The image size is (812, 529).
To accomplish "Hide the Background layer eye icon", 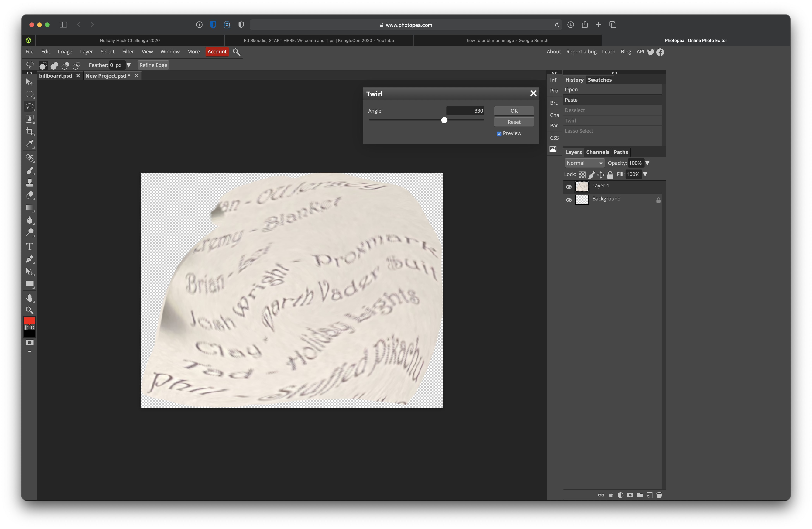I will coord(569,200).
